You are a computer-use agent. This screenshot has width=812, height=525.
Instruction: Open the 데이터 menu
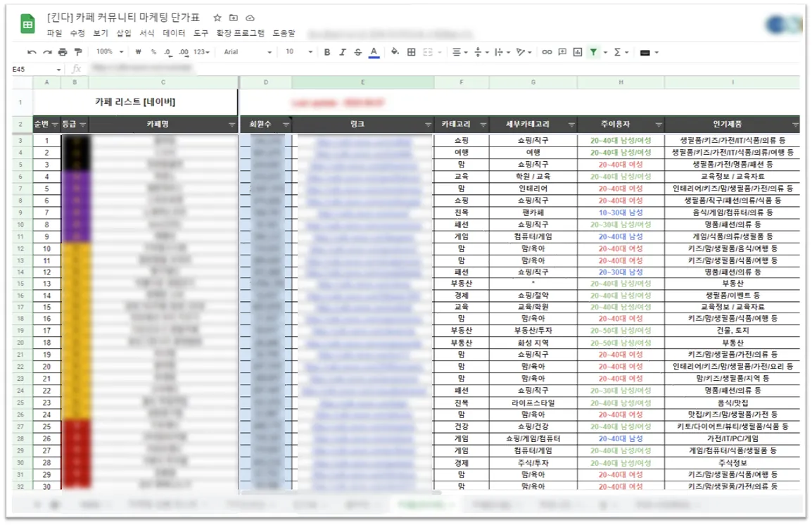pos(174,33)
